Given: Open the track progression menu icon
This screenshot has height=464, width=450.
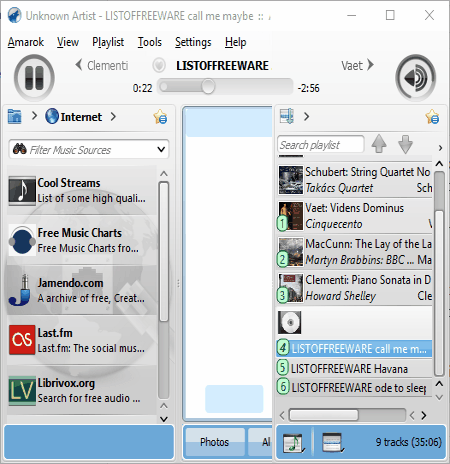Looking at the screenshot, I should pyautogui.click(x=293, y=443).
